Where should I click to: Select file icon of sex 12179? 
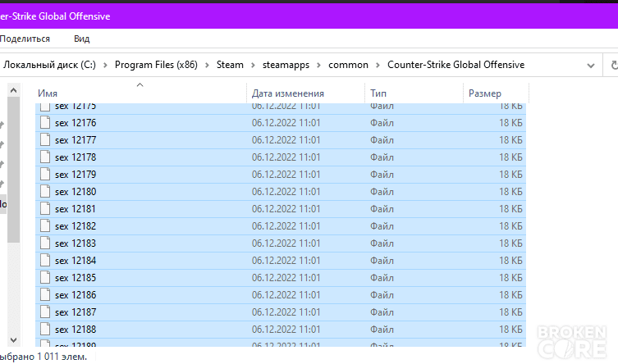tap(45, 175)
